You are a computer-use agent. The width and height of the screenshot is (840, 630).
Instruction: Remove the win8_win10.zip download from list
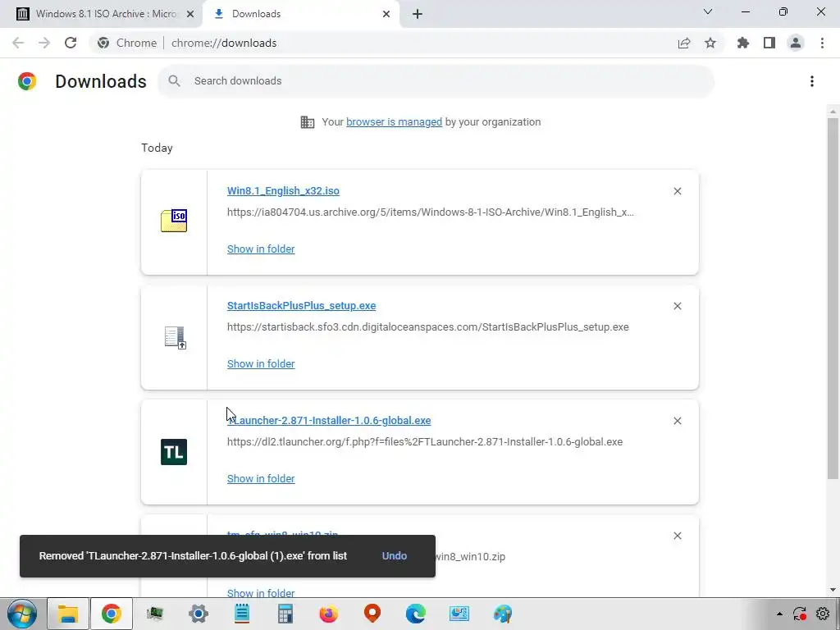pyautogui.click(x=677, y=536)
